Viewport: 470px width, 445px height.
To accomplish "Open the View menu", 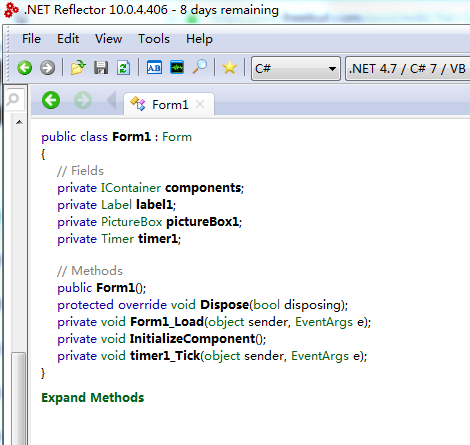I will (108, 39).
